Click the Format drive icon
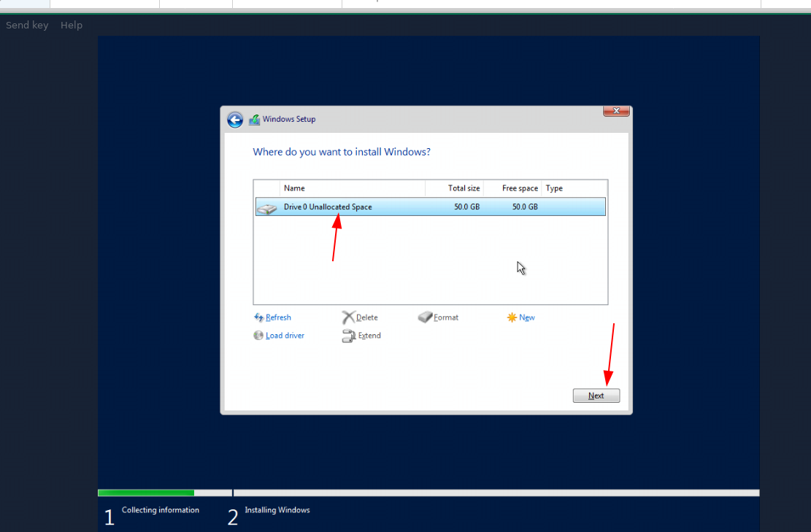The width and height of the screenshot is (811, 532). [425, 317]
